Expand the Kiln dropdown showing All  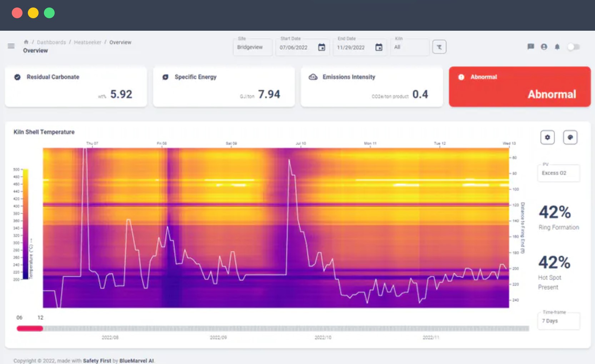click(409, 47)
